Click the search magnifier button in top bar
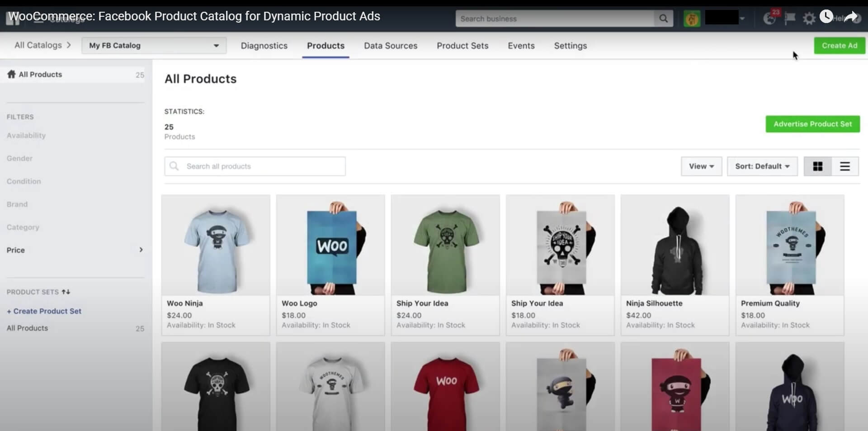This screenshot has height=431, width=868. pos(663,19)
